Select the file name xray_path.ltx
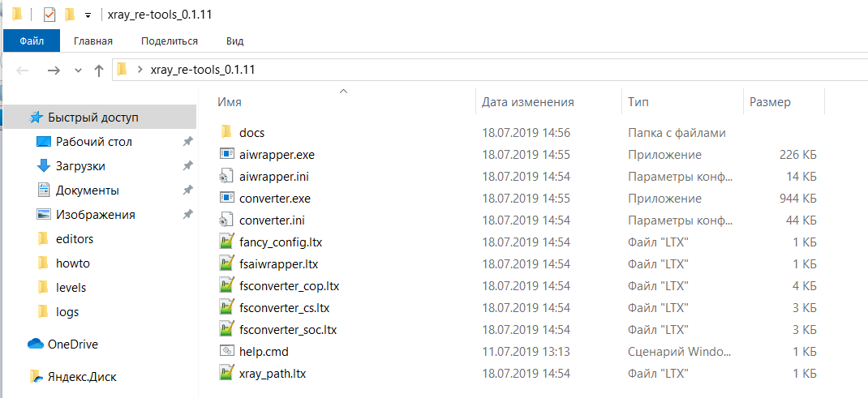The height and width of the screenshot is (398, 868). point(273,373)
